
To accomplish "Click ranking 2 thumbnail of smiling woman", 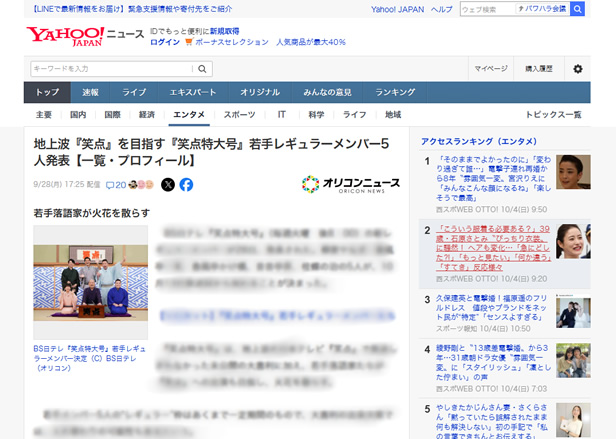I will tap(573, 241).
